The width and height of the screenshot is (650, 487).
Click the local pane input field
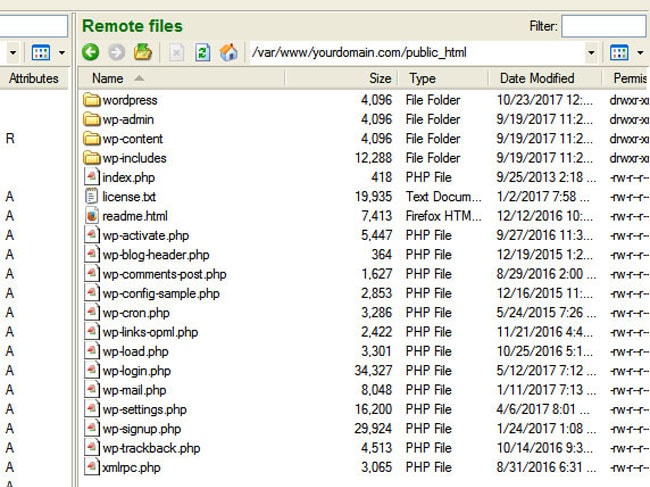tap(33, 26)
